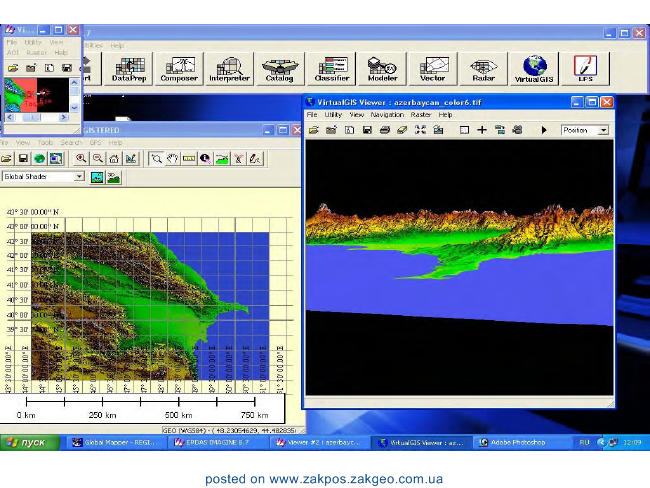Viewport: 650px width, 488px height.
Task: Toggle the pan hand tool
Action: click(x=172, y=158)
